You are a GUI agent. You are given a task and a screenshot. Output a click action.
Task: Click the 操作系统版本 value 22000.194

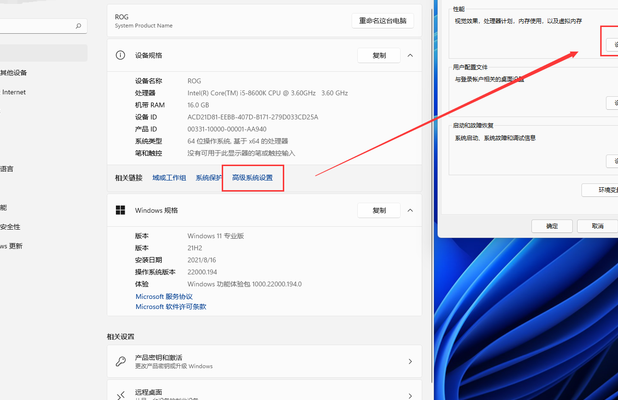click(x=202, y=272)
